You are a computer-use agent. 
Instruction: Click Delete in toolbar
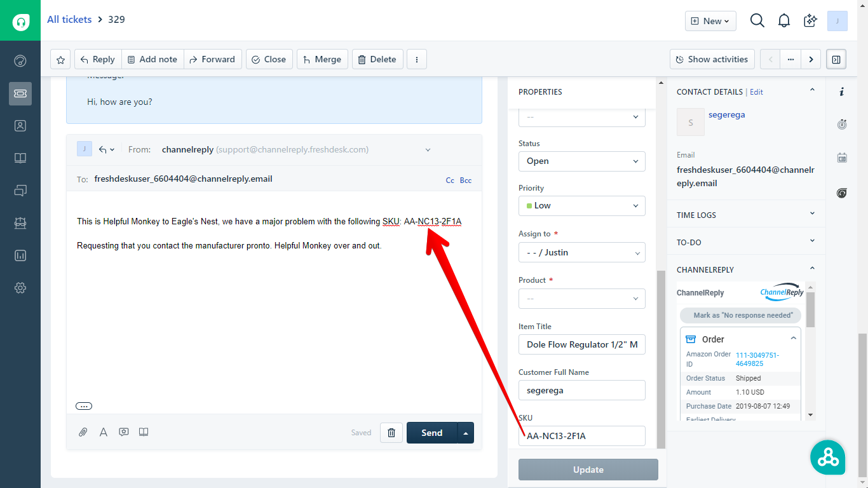(x=377, y=59)
